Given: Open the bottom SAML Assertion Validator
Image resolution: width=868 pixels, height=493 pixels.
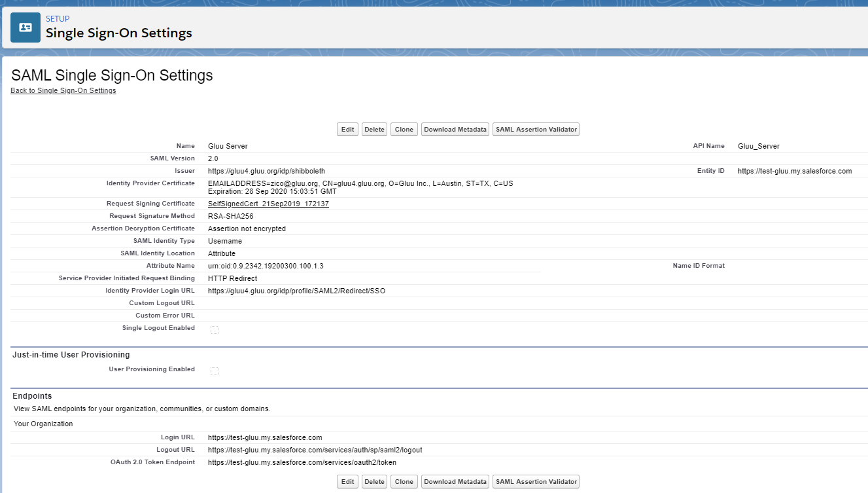Looking at the screenshot, I should (x=536, y=482).
